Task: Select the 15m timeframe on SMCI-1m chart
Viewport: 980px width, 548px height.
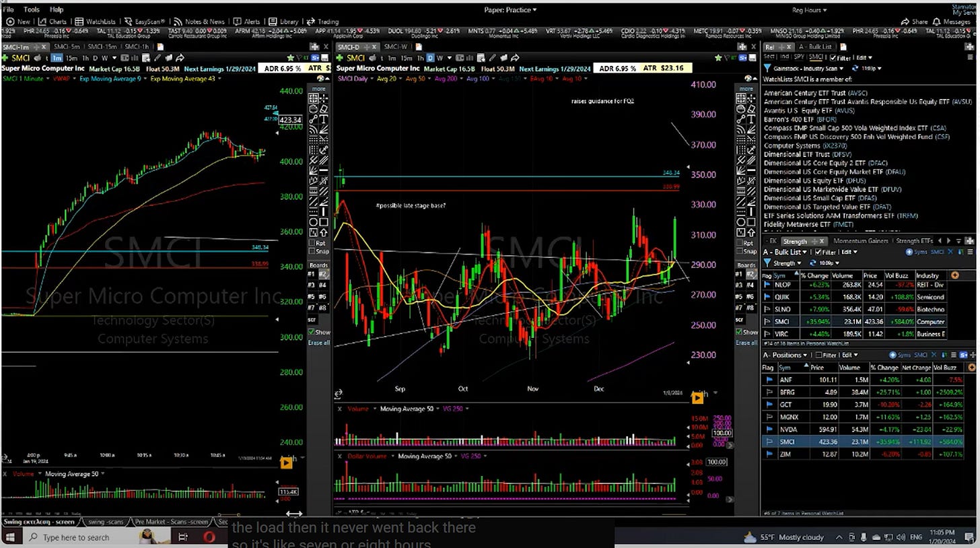Action: tap(70, 58)
